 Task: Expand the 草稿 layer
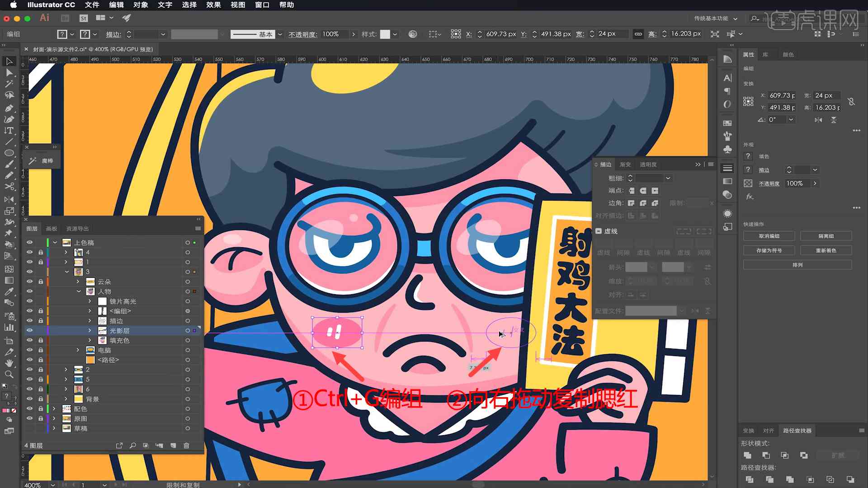click(54, 428)
